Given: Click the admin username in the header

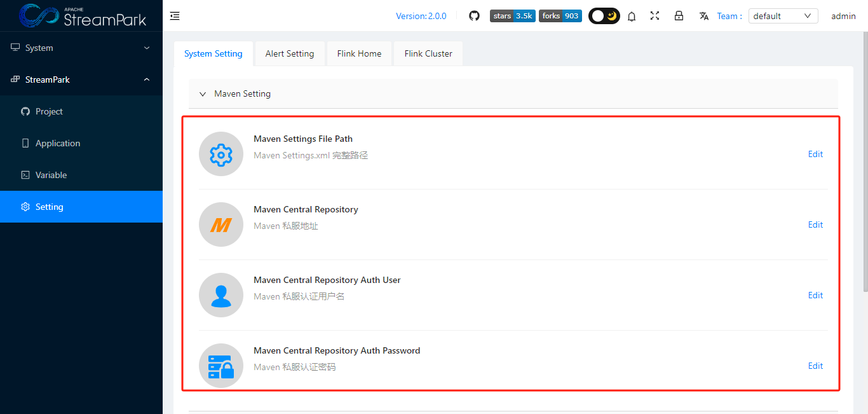Looking at the screenshot, I should point(843,16).
